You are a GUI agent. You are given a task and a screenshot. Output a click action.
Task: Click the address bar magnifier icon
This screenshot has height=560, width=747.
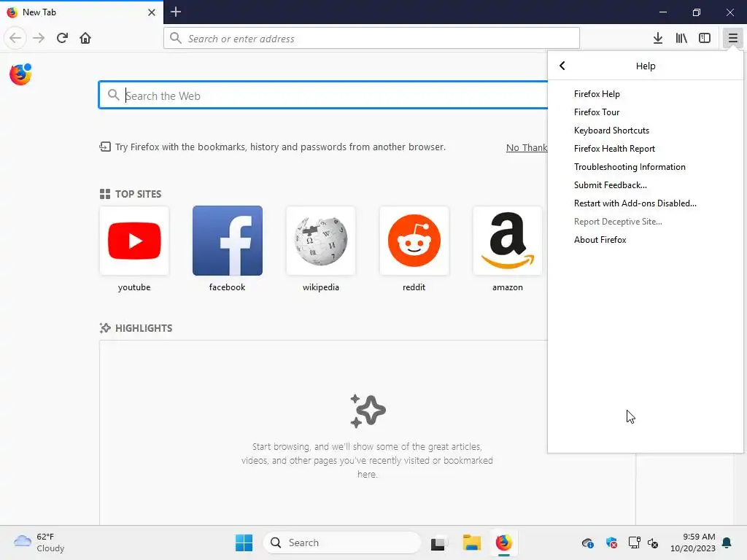click(176, 38)
